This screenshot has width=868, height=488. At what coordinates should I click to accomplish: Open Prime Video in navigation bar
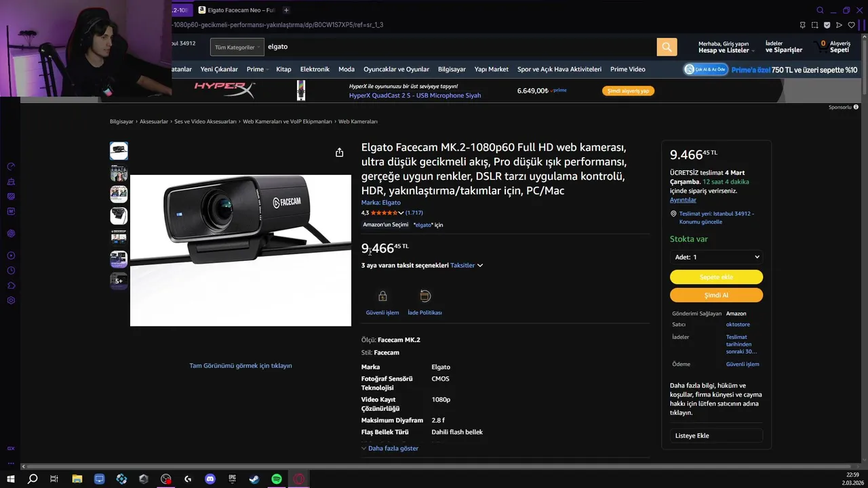(x=627, y=69)
